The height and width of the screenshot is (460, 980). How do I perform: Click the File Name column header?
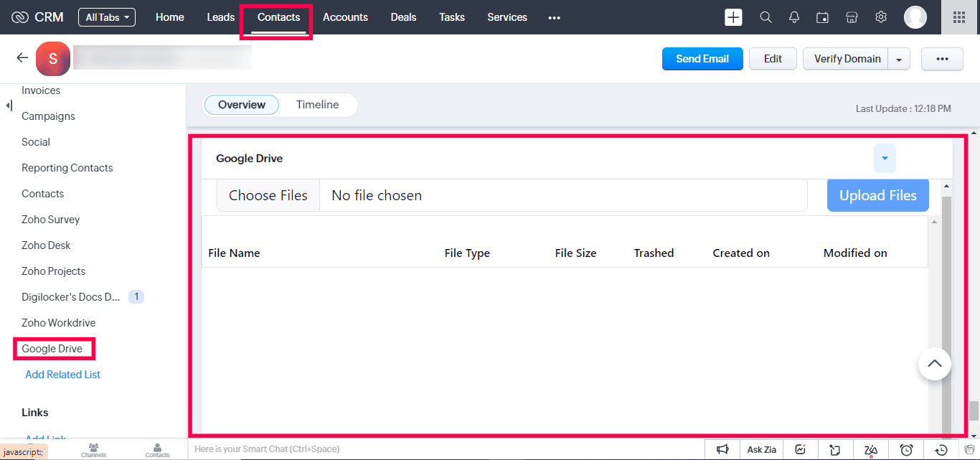pos(234,253)
